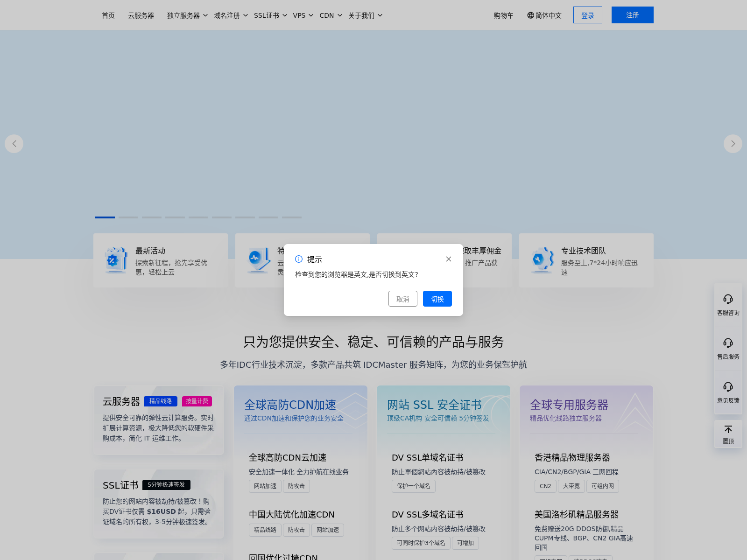747x560 pixels.
Task: Expand the SSL证书 dropdown menu
Action: coord(268,15)
